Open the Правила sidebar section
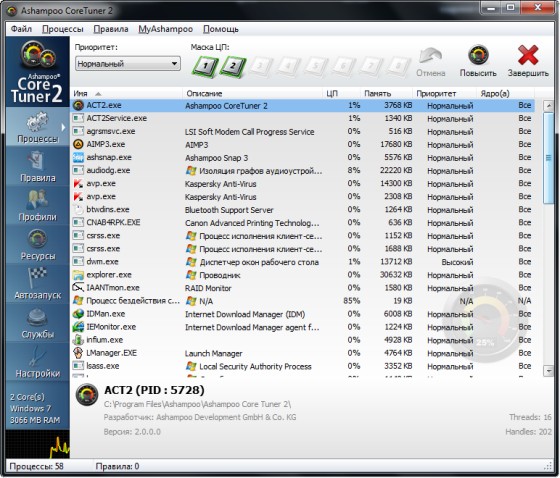 pos(38,166)
